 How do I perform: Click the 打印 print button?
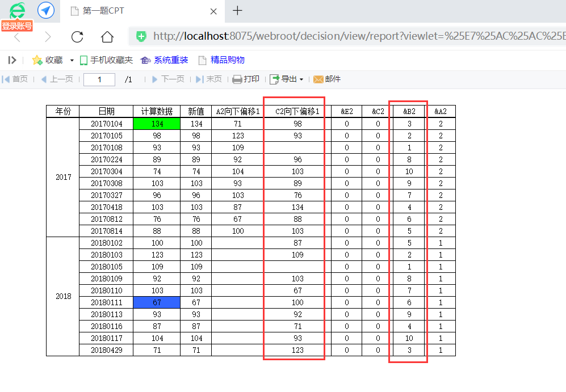click(246, 79)
